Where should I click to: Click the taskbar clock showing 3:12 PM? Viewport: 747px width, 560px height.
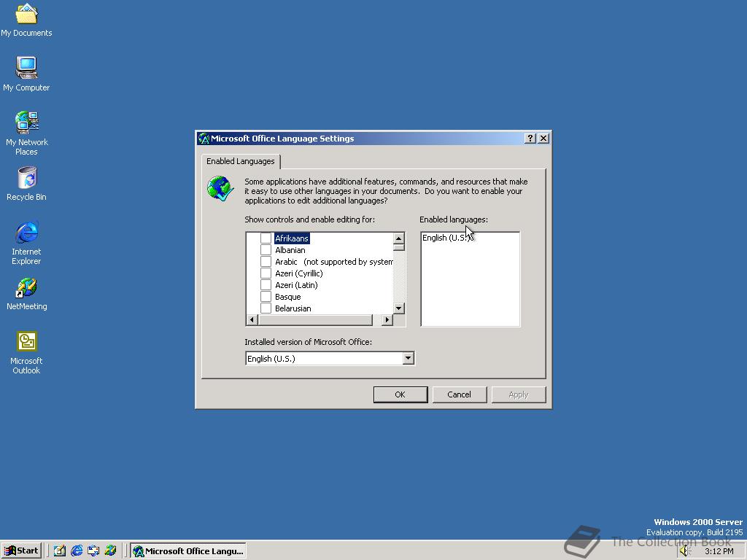[719, 551]
